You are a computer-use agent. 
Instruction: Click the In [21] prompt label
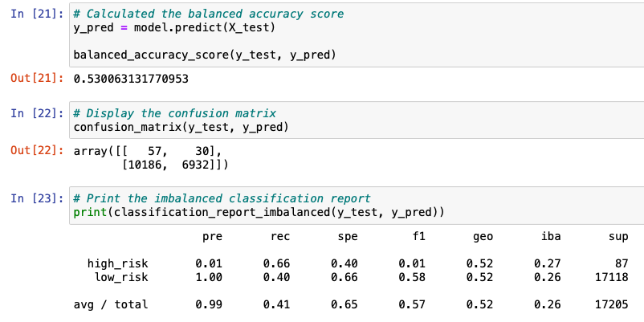click(x=37, y=14)
